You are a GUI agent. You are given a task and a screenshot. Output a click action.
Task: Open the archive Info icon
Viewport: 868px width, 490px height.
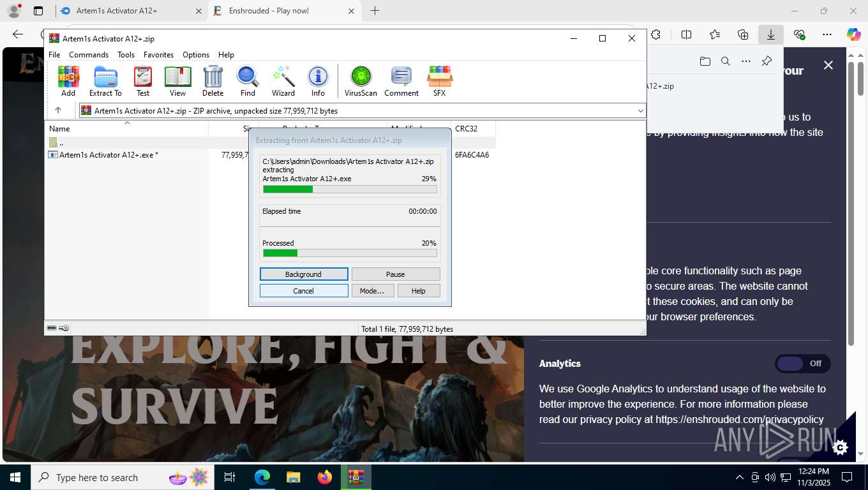click(x=318, y=81)
